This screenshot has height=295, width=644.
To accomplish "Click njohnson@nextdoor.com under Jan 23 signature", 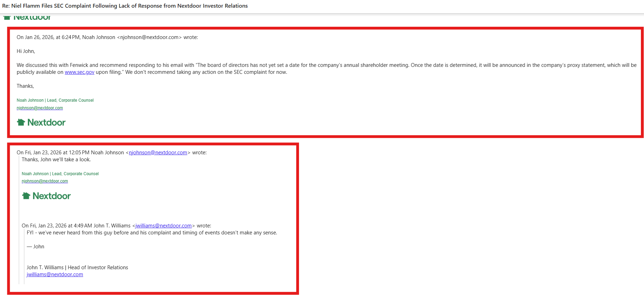I will point(45,181).
